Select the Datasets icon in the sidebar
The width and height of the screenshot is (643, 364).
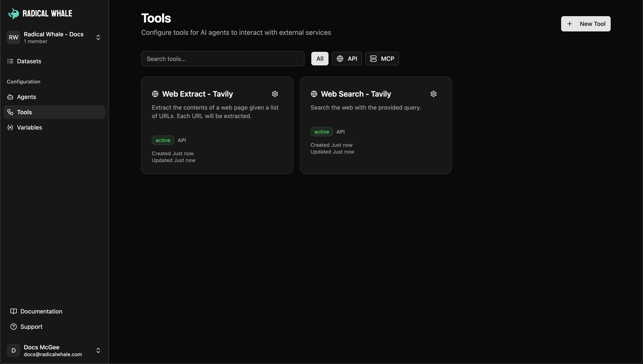click(10, 61)
